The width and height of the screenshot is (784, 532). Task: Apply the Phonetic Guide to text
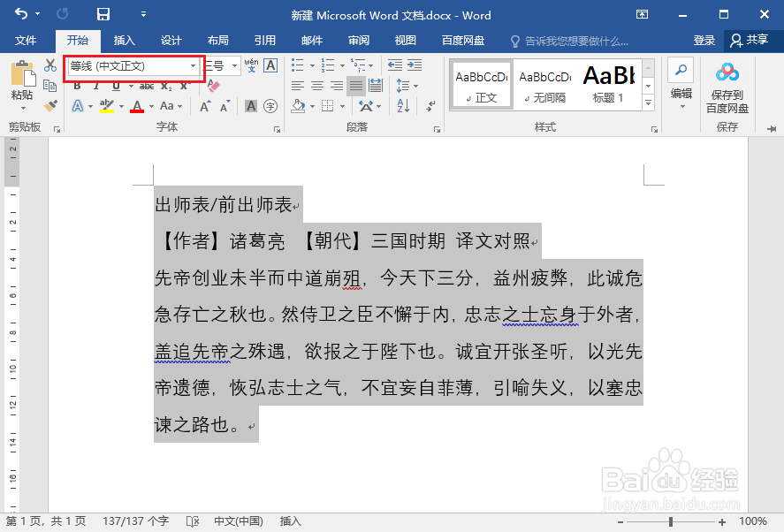click(250, 65)
